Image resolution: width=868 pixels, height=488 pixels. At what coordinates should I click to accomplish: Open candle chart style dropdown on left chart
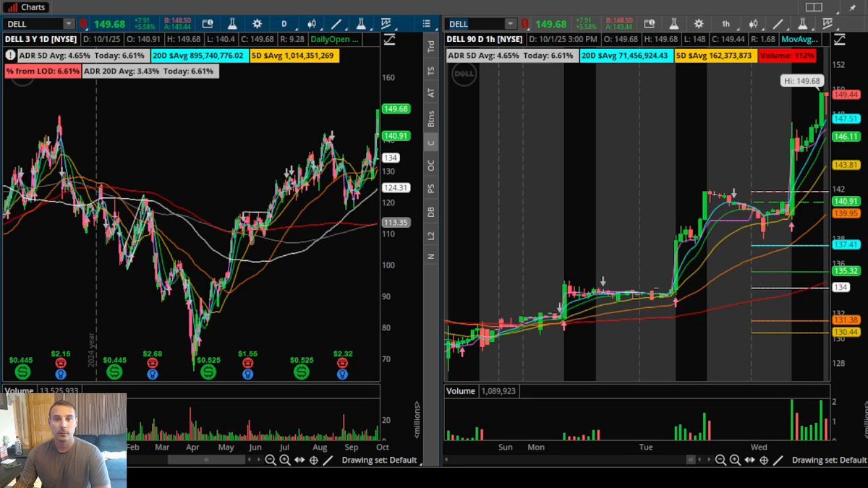coord(312,24)
